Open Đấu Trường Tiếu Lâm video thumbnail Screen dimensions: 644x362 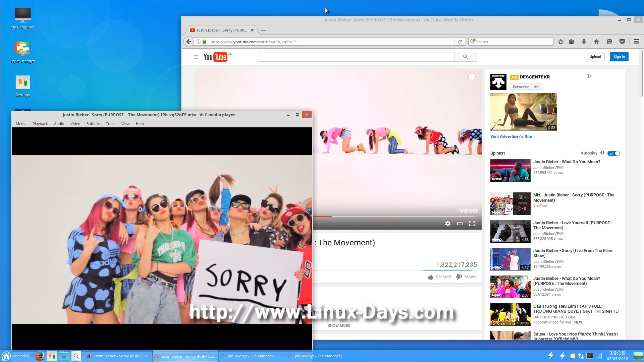click(x=510, y=315)
